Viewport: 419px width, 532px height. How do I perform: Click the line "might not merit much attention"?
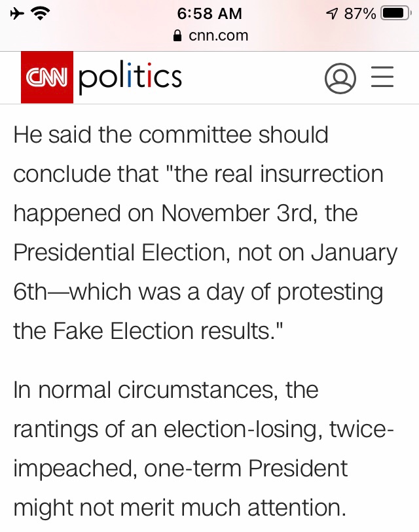[179, 508]
